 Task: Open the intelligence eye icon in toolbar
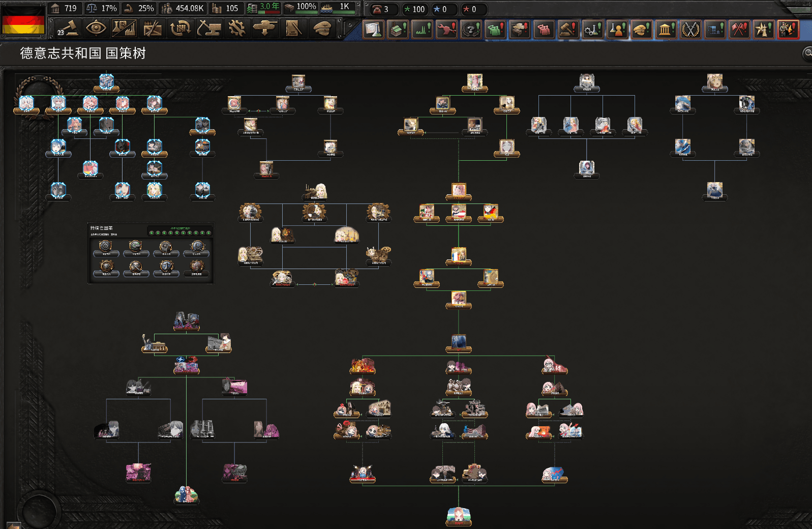96,28
